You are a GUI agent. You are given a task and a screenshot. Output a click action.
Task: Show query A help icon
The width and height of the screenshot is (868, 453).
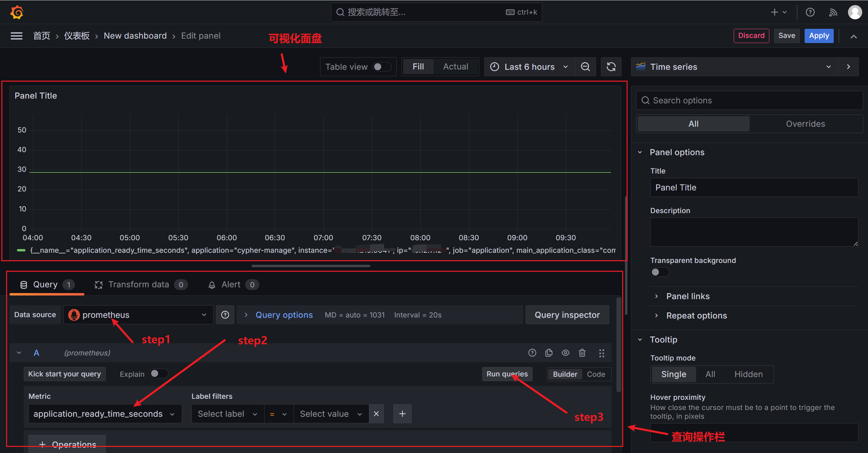532,353
